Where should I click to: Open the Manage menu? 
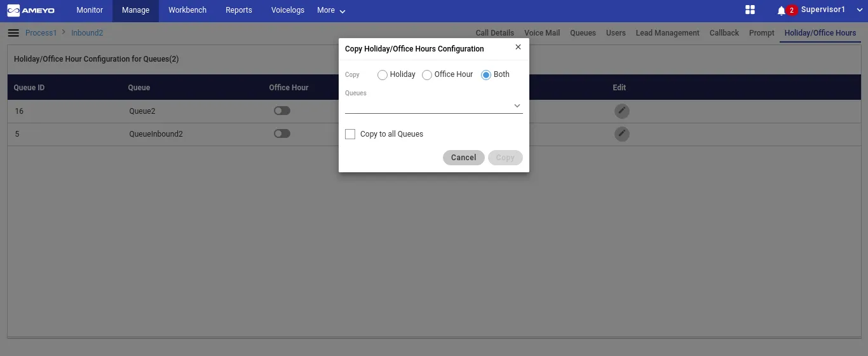135,10
